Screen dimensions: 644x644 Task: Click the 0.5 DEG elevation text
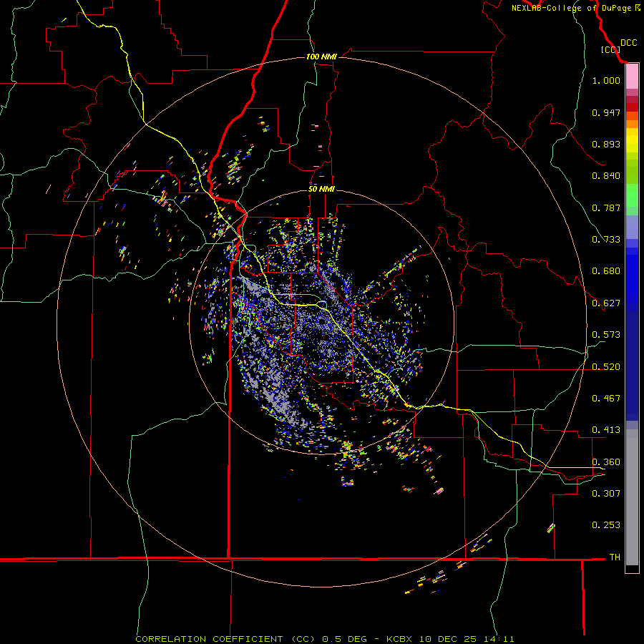tap(345, 639)
